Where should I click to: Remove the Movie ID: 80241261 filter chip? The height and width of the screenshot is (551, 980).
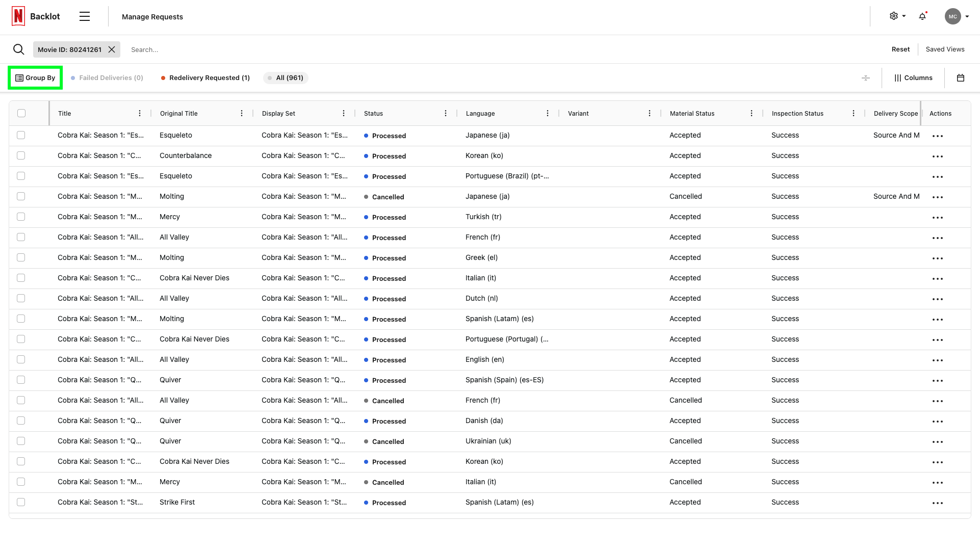point(112,49)
